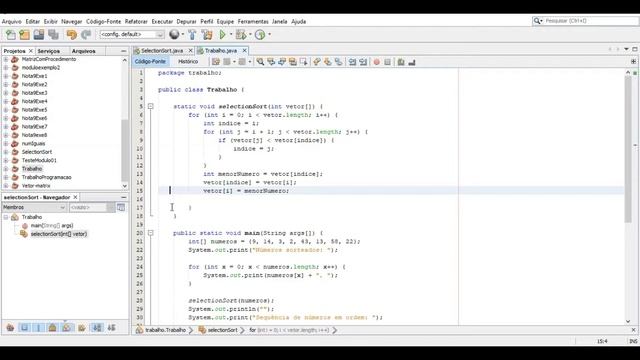Click the New Project toolbar icon
640x360 pixels.
click(x=24, y=35)
